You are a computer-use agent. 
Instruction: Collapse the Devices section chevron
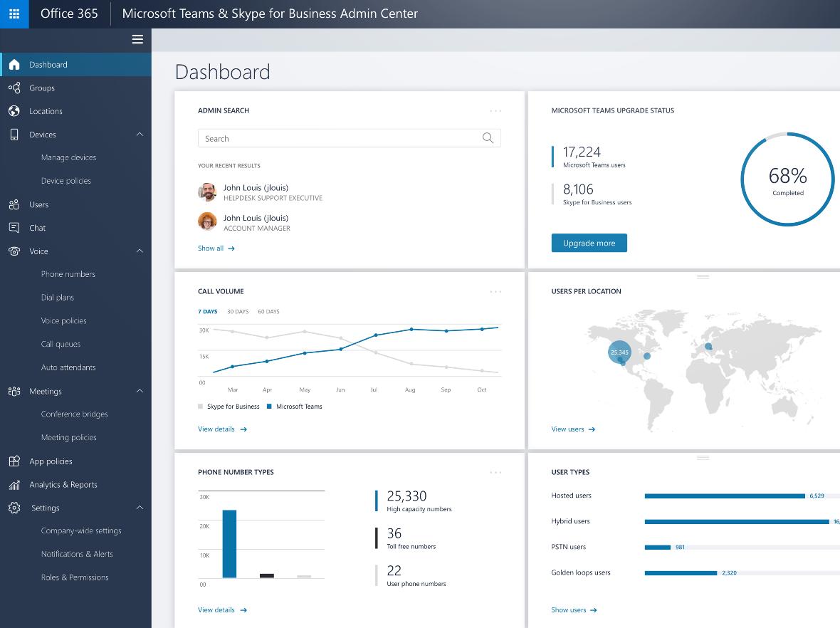140,135
